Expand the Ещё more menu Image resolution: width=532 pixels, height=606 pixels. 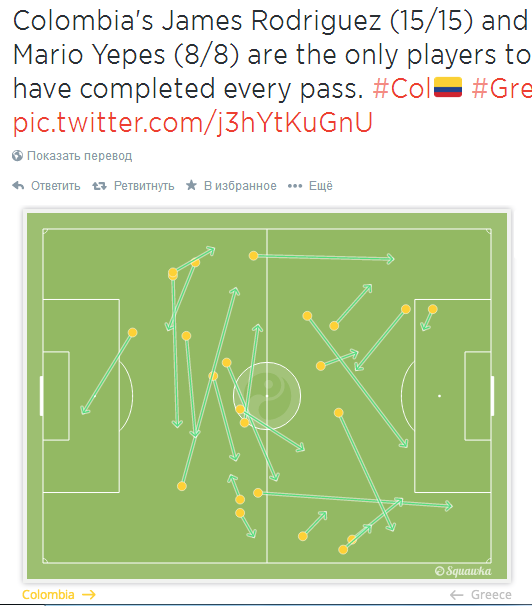tap(321, 186)
